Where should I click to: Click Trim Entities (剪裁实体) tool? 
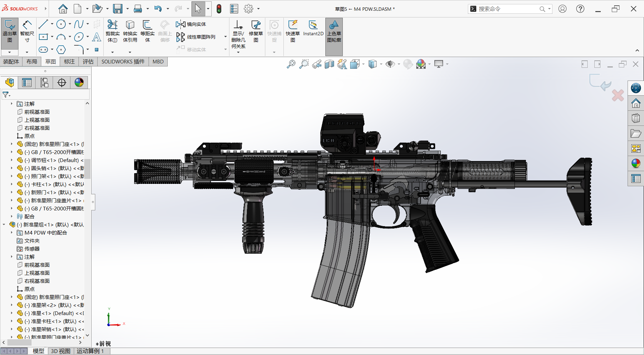112,31
